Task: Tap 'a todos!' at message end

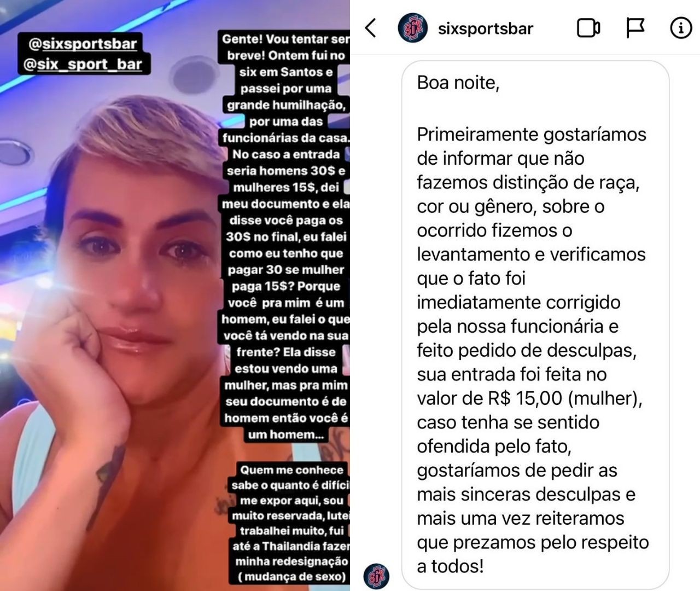Action: (450, 566)
